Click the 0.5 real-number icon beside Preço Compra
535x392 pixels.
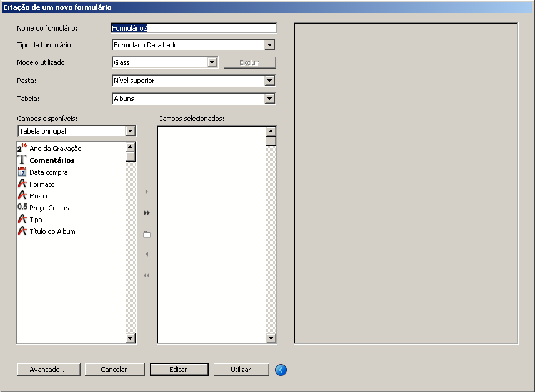(22, 208)
